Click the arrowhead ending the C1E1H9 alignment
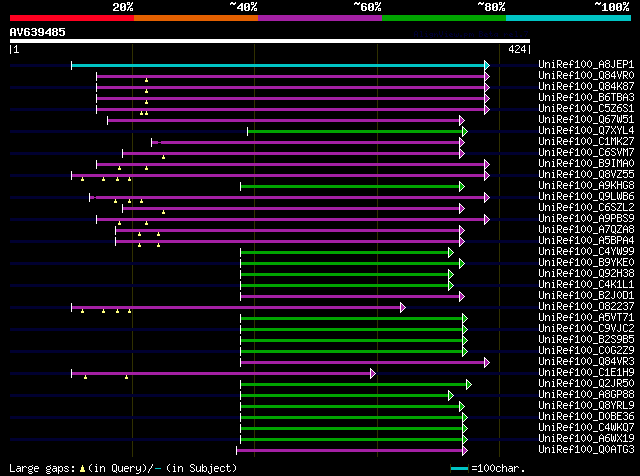The image size is (640, 476). click(x=373, y=374)
